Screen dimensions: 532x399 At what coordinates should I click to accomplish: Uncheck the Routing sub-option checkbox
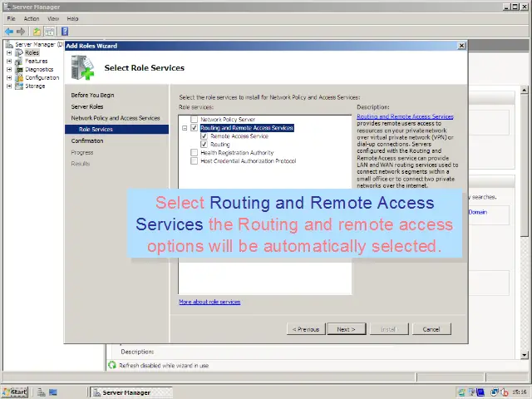pos(204,145)
